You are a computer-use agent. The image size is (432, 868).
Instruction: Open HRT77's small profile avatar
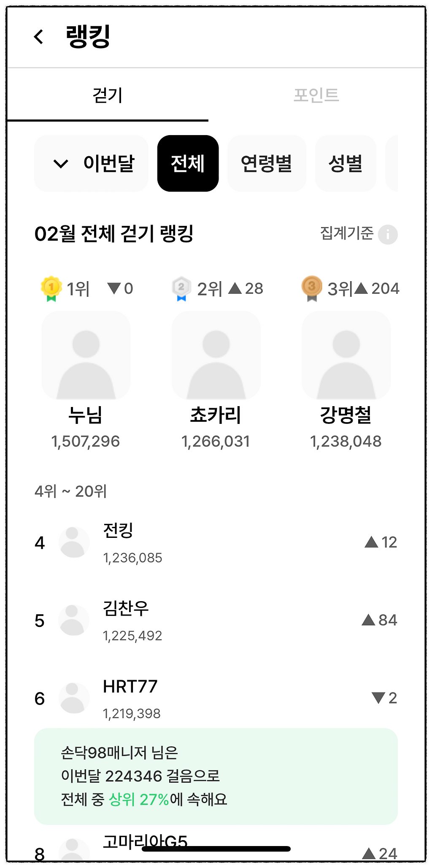pyautogui.click(x=74, y=698)
